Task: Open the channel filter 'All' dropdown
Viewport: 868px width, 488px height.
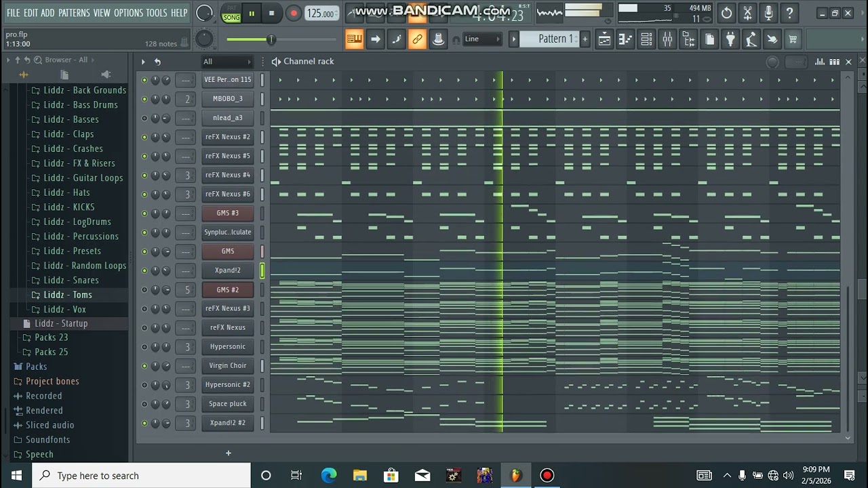Action: click(x=227, y=62)
